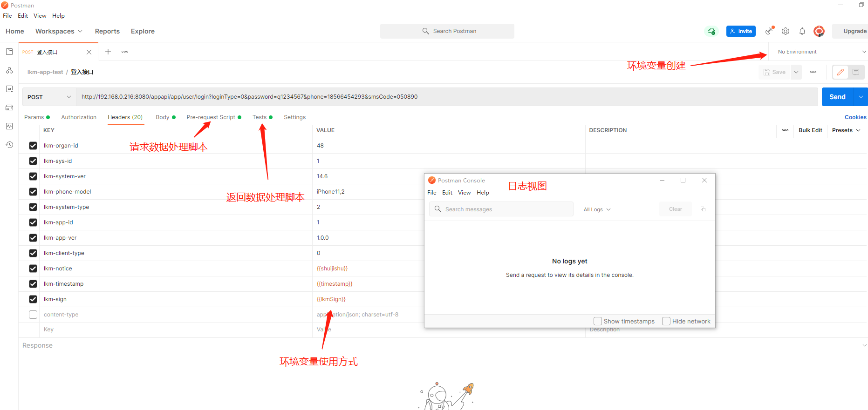Click the Search messages console field
The image size is (868, 410).
(501, 209)
